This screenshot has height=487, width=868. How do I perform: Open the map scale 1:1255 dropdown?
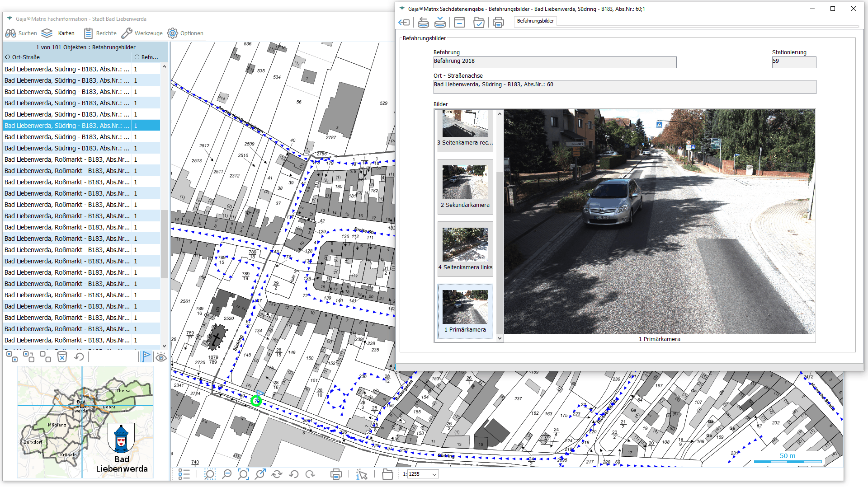coord(434,474)
